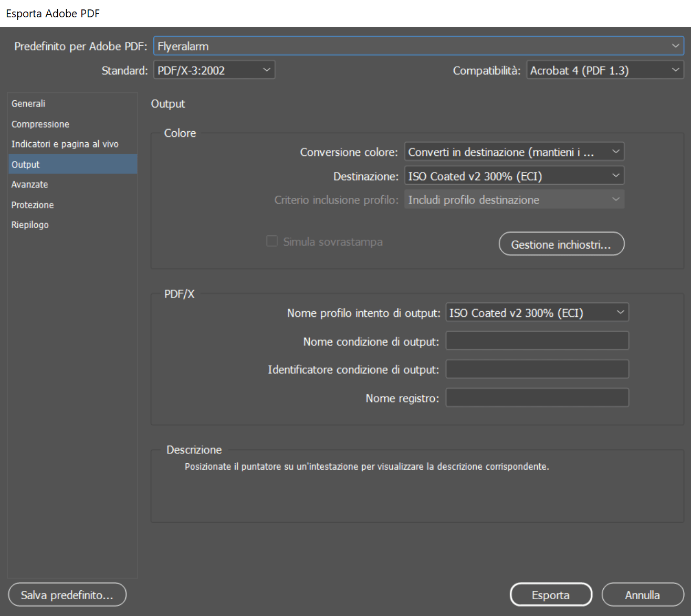Open the Criterio inclusione profilo dropdown
691x616 pixels.
pos(514,200)
